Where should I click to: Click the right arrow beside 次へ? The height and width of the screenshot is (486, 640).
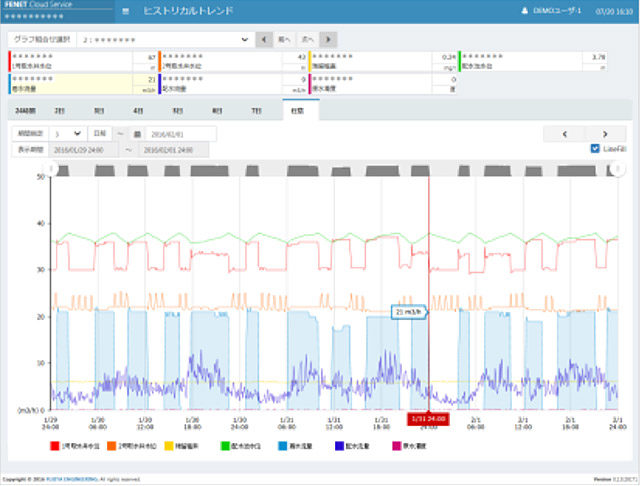click(x=328, y=40)
